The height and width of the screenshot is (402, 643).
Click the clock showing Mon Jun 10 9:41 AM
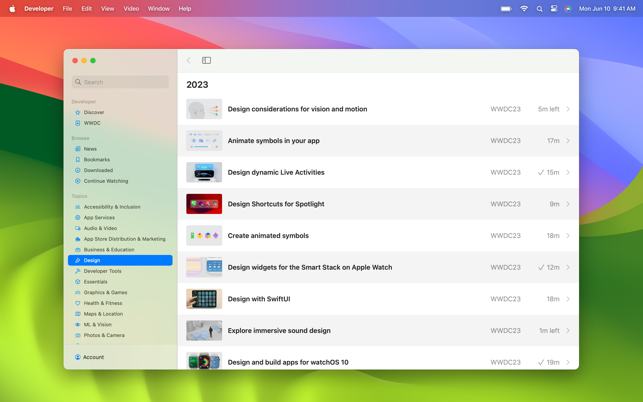tap(607, 9)
